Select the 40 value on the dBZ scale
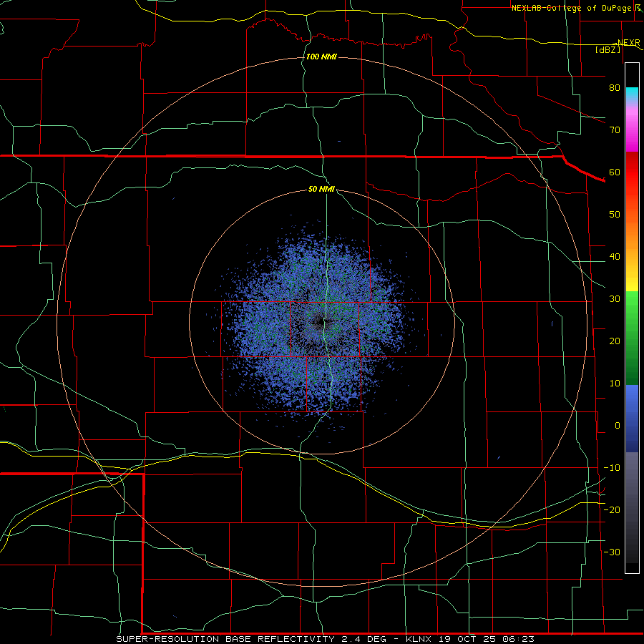The width and height of the screenshot is (644, 644). point(615,257)
